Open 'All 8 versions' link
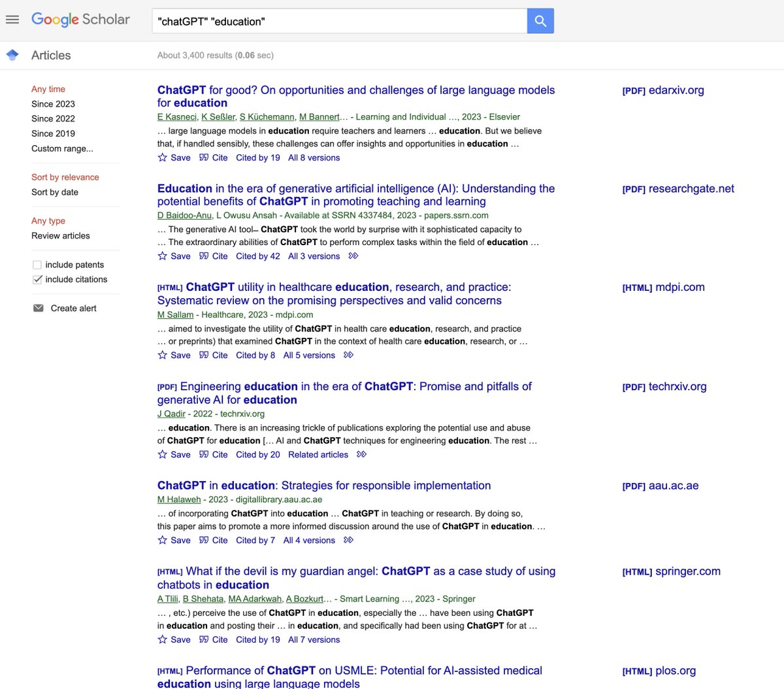This screenshot has height=689, width=784. tap(314, 158)
